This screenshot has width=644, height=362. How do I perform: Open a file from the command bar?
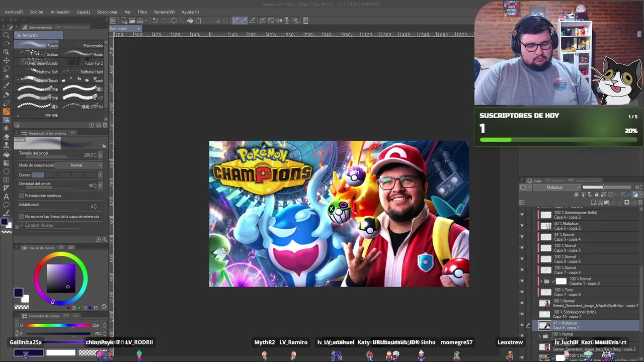[x=131, y=21]
